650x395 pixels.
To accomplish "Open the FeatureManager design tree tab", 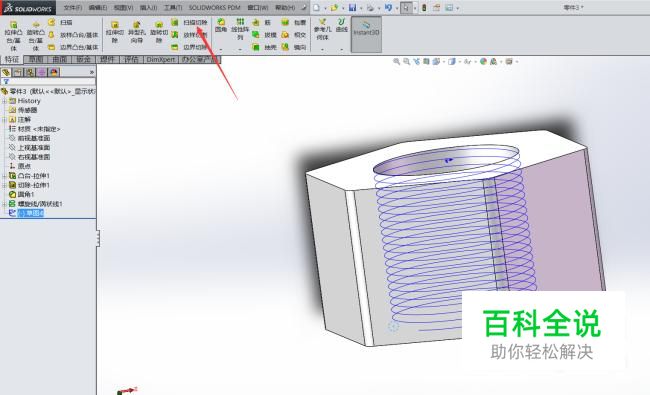I will click(x=6, y=72).
